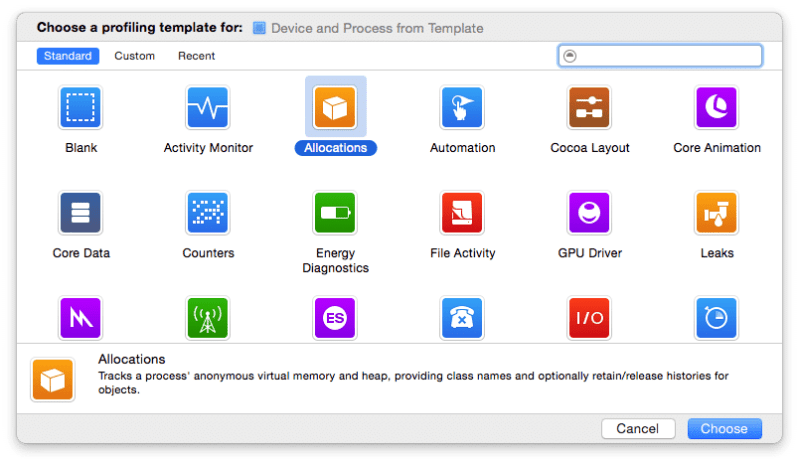Choose the red I/O template icon
Viewport: 799px width, 464px height.
click(590, 318)
